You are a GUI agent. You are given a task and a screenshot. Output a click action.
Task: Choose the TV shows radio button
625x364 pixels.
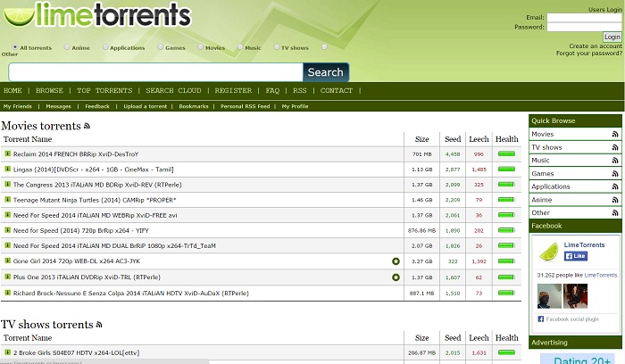(276, 47)
